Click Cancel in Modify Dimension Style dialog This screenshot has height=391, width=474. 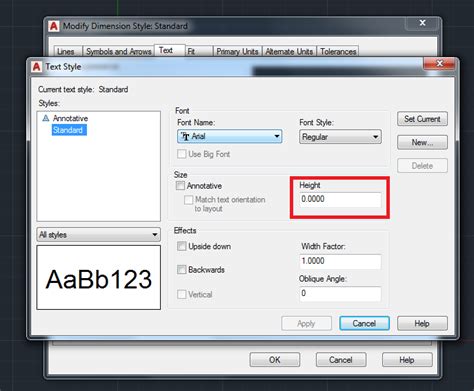341,360
